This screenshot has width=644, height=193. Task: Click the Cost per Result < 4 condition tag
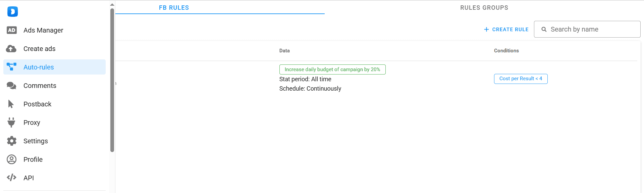(521, 79)
